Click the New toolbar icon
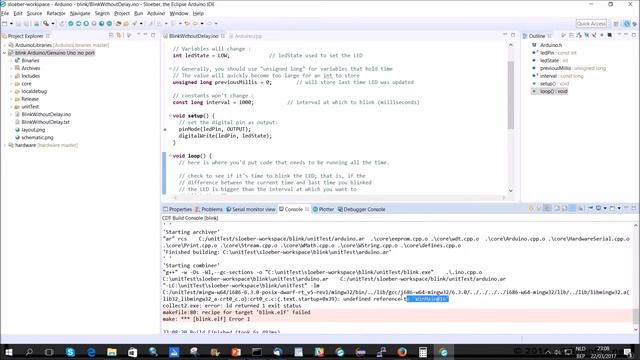The width and height of the screenshot is (640, 360). (x=4, y=24)
